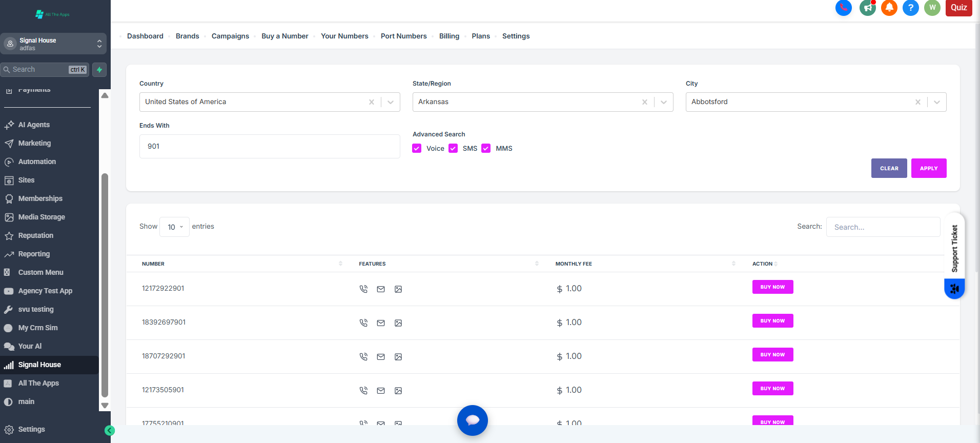This screenshot has width=980, height=443.
Task: Open the megaphone announcements icon
Action: (867, 8)
